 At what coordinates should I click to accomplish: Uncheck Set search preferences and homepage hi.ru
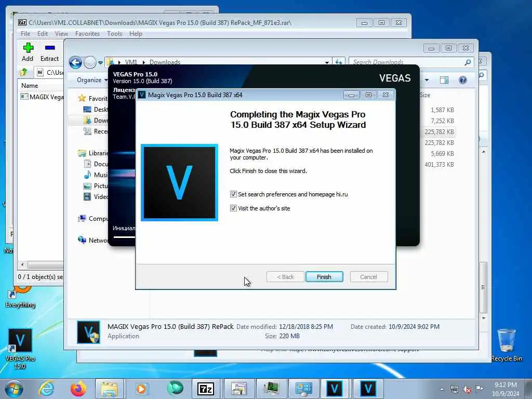click(233, 194)
